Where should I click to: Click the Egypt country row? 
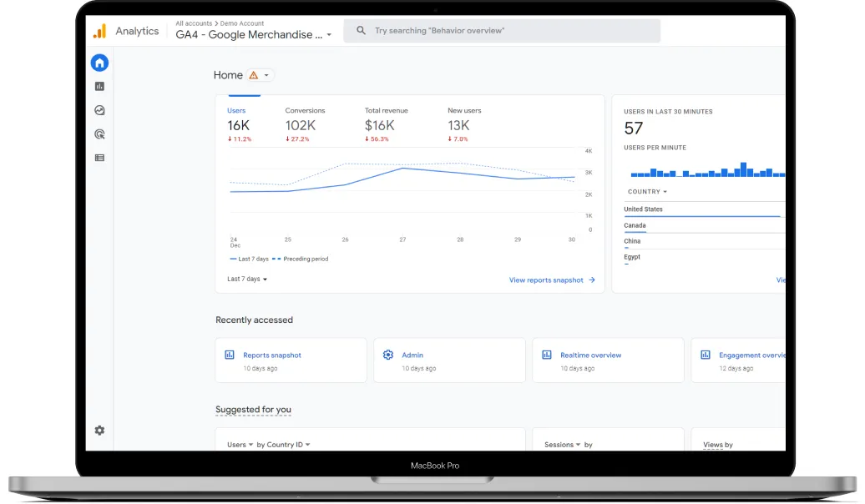[x=705, y=258]
